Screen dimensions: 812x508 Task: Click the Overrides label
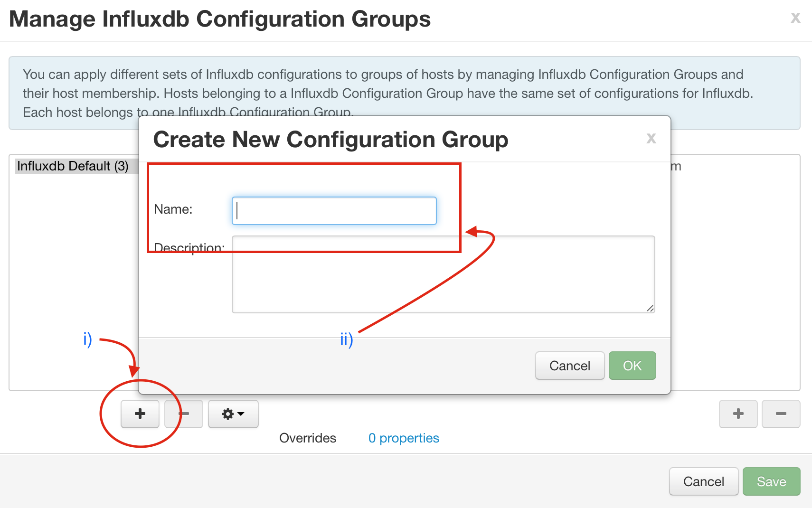tap(308, 438)
